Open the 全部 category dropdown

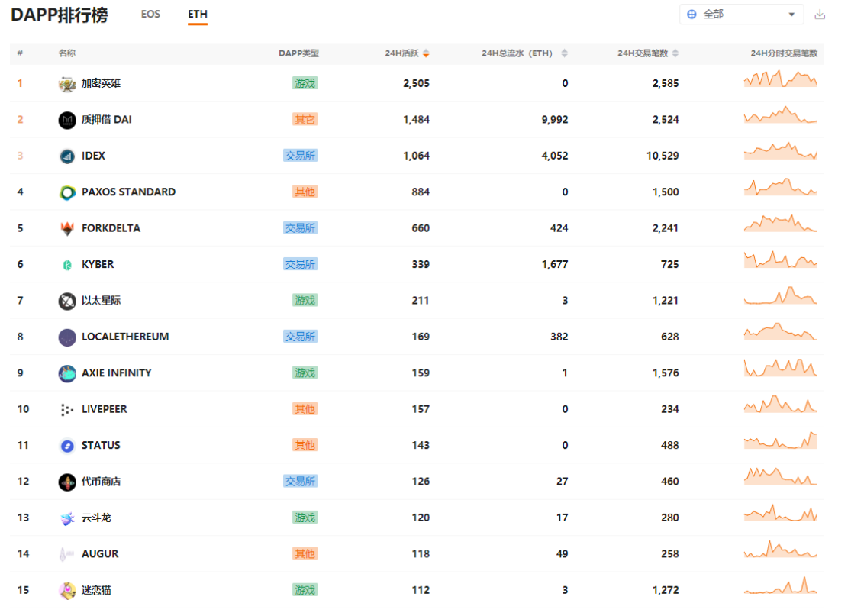[741, 15]
